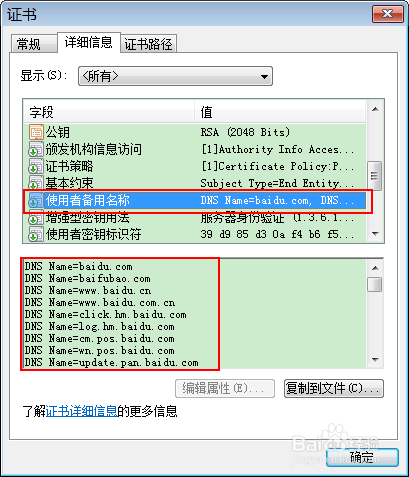Click the details pane scroll-down arrow

(375, 360)
